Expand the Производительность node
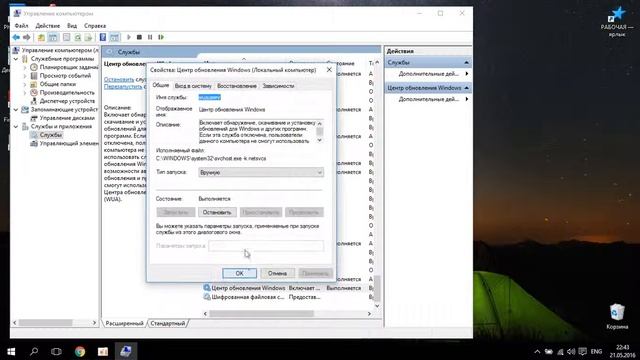This screenshot has width=640, height=360. 25,93
